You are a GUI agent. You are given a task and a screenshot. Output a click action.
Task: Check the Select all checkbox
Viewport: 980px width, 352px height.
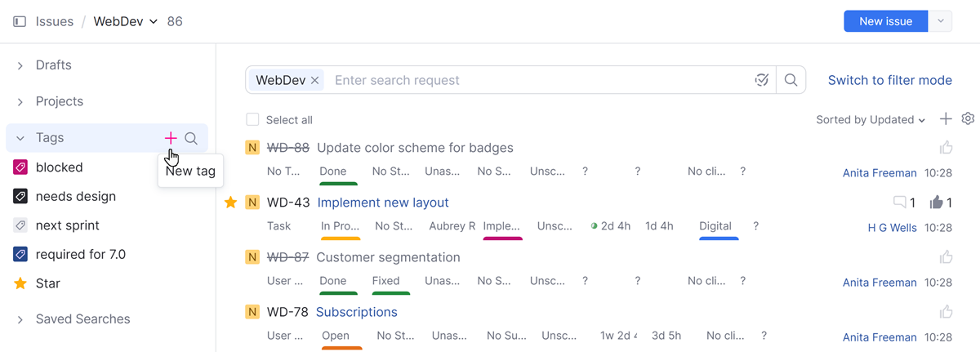pyautogui.click(x=253, y=120)
